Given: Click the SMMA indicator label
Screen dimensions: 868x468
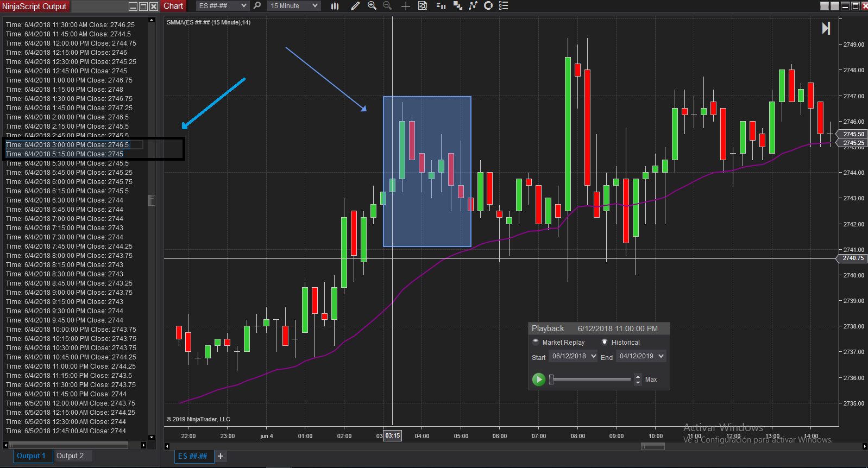Looking at the screenshot, I should (209, 22).
